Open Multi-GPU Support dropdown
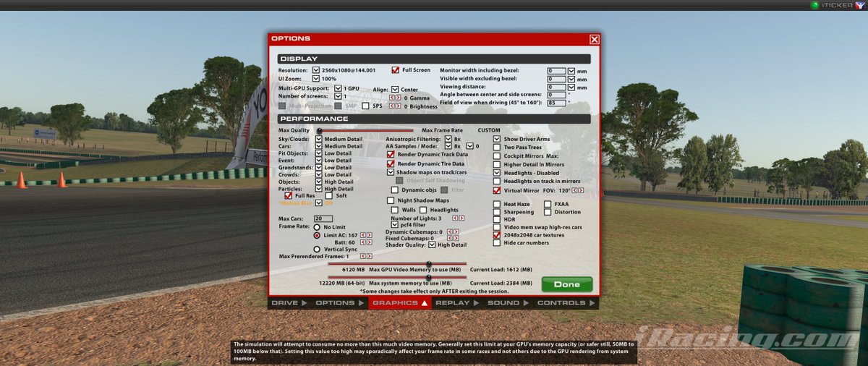868x366 pixels. coord(338,88)
